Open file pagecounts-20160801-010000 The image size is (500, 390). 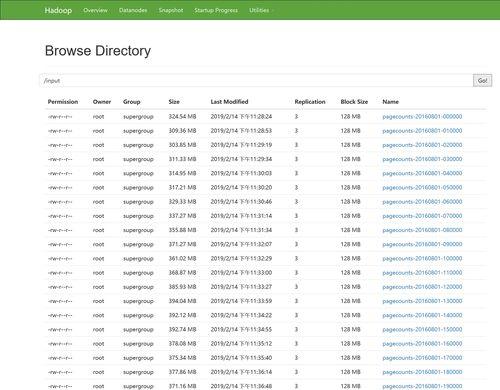422,131
